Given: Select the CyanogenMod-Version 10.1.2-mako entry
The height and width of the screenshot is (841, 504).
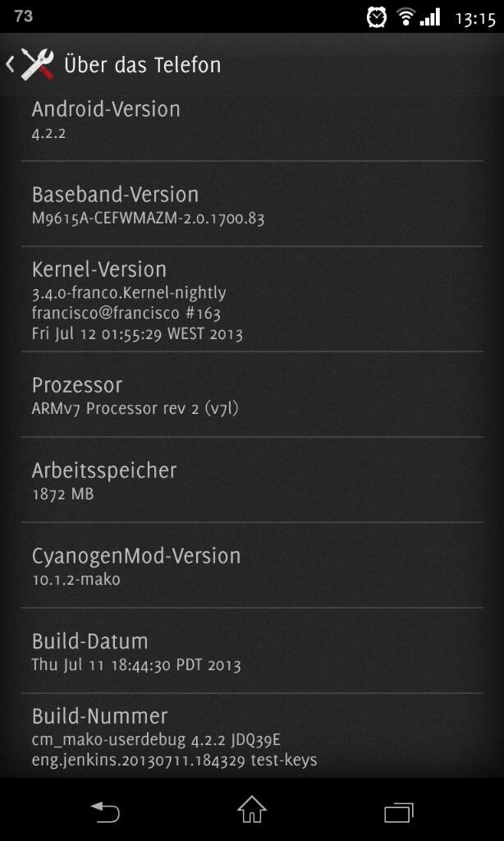Looking at the screenshot, I should 252,565.
